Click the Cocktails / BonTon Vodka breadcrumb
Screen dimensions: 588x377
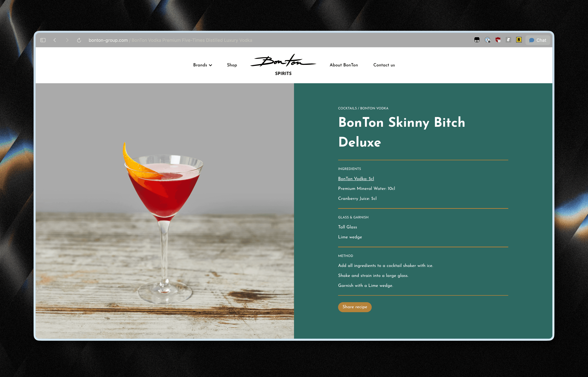[363, 108]
